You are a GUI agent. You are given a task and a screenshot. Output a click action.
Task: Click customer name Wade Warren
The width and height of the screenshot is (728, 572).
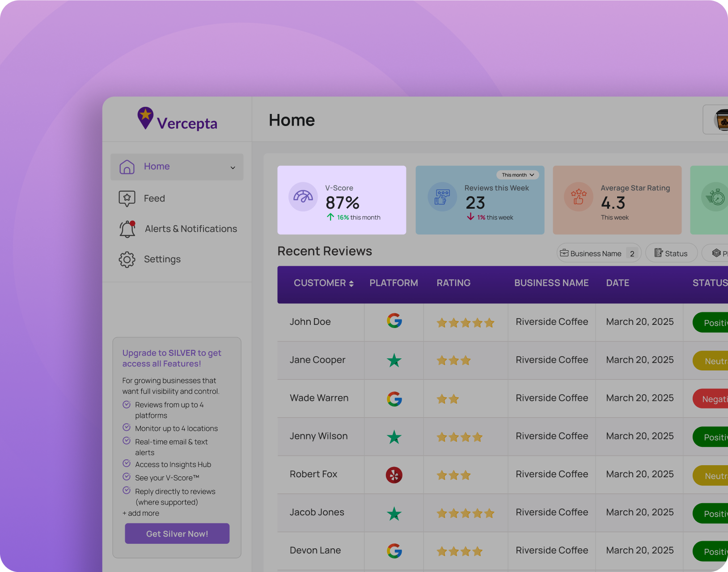pos(319,398)
